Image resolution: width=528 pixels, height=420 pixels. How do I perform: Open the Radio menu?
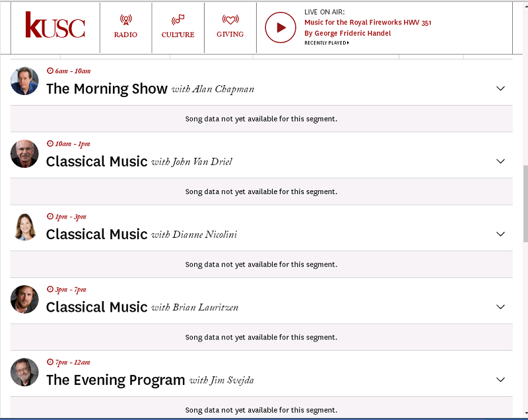coord(125,26)
